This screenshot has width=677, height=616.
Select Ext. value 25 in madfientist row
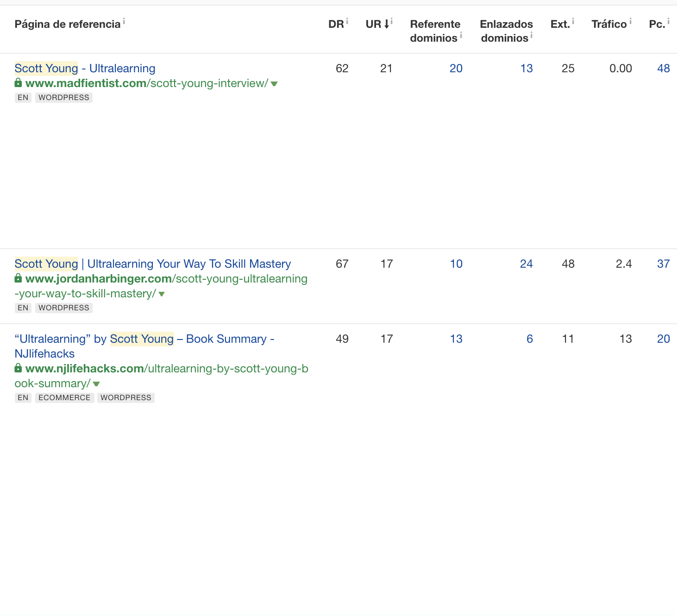(x=568, y=69)
